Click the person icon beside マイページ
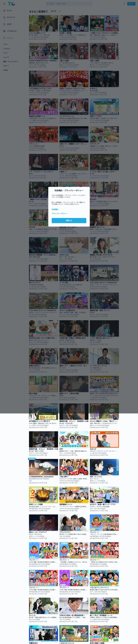This screenshot has width=138, height=644. point(4,17)
